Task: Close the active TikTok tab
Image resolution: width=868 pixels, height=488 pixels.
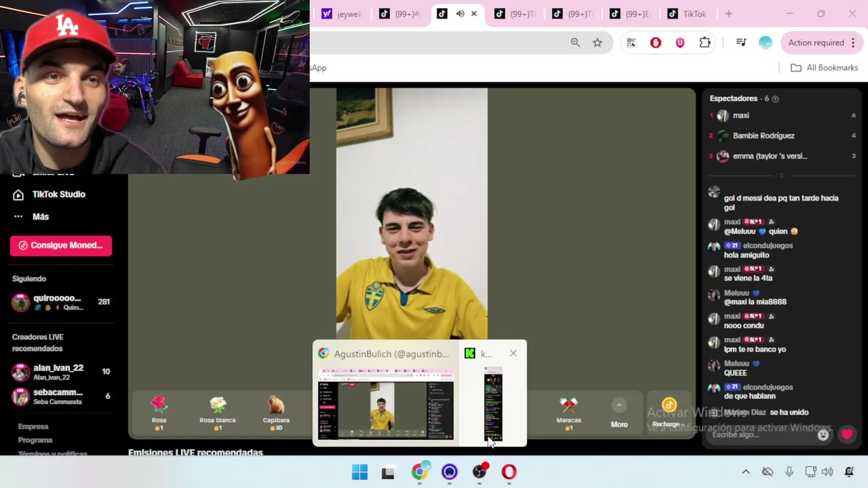Action: click(x=474, y=14)
